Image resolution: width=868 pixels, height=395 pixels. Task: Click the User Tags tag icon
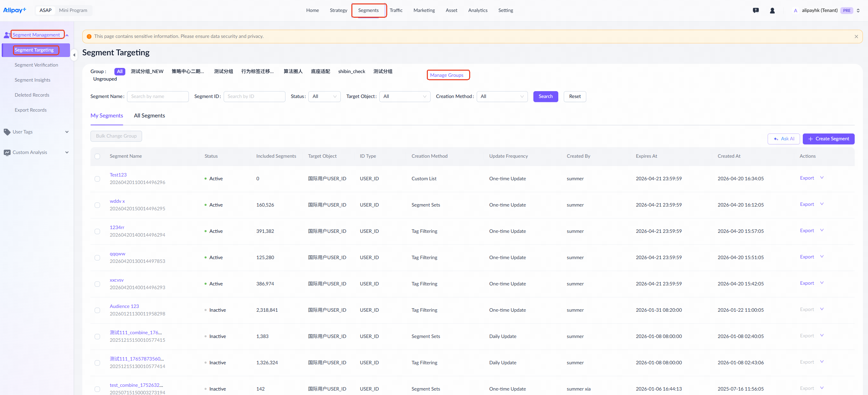click(7, 132)
